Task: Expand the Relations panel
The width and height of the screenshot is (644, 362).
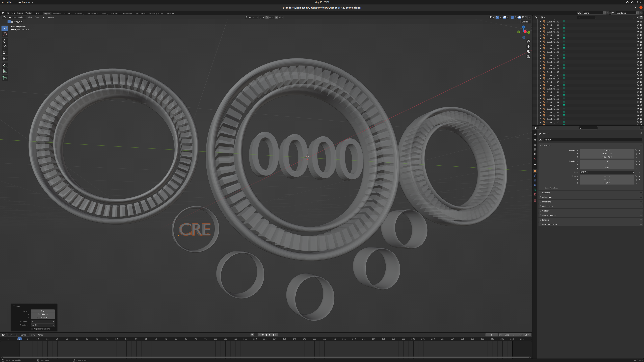Action: 546,193
